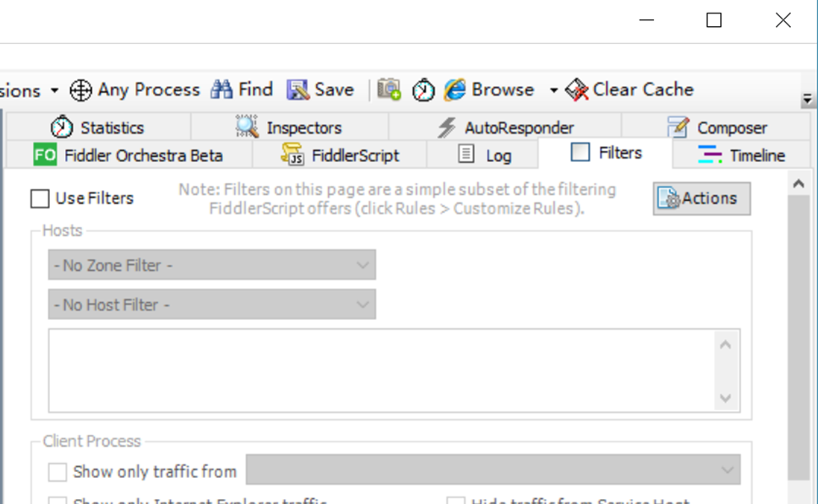Click the timer stopwatch toolbar icon
Screen dimensions: 818x504
pyautogui.click(x=423, y=89)
